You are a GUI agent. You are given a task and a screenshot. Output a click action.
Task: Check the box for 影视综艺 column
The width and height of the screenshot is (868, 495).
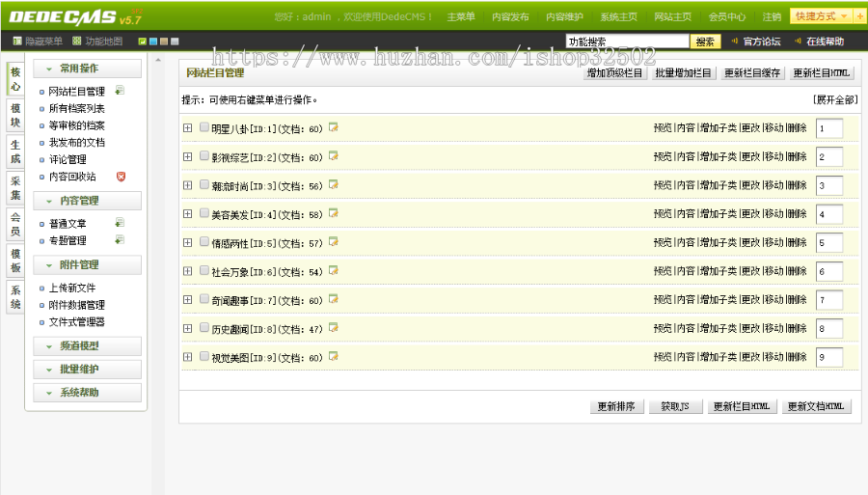(x=203, y=156)
